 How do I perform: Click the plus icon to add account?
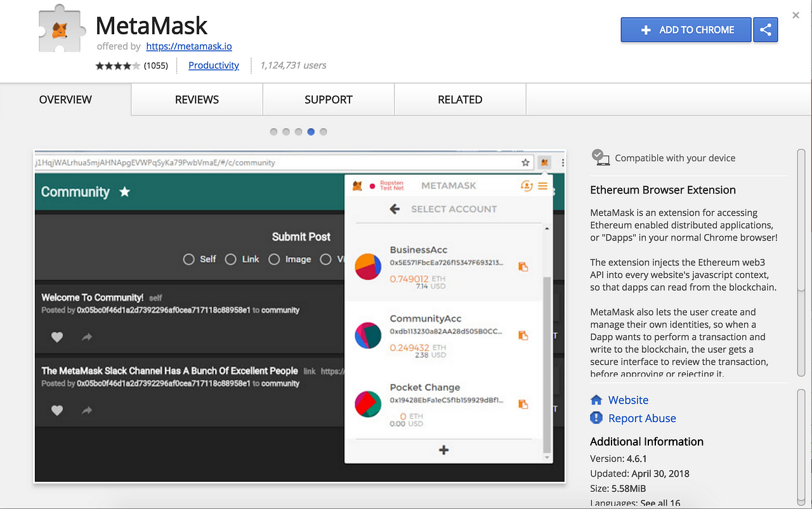pyautogui.click(x=443, y=450)
